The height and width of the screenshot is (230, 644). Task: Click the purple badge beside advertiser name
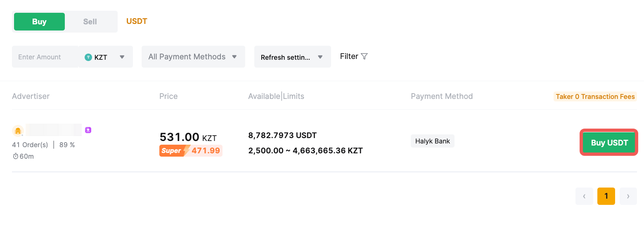(x=88, y=130)
